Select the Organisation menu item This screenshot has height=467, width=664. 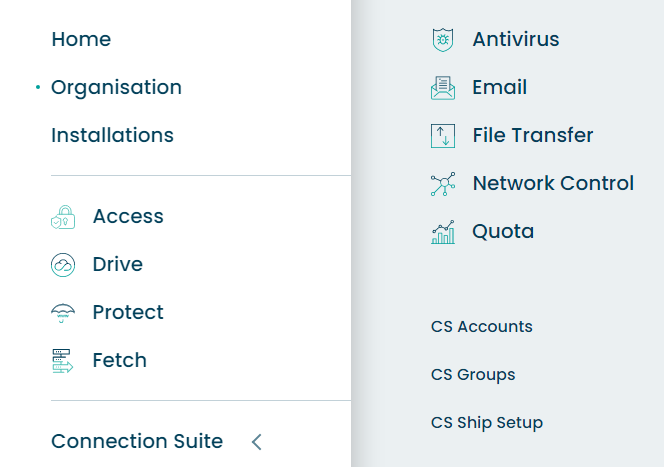pos(116,88)
